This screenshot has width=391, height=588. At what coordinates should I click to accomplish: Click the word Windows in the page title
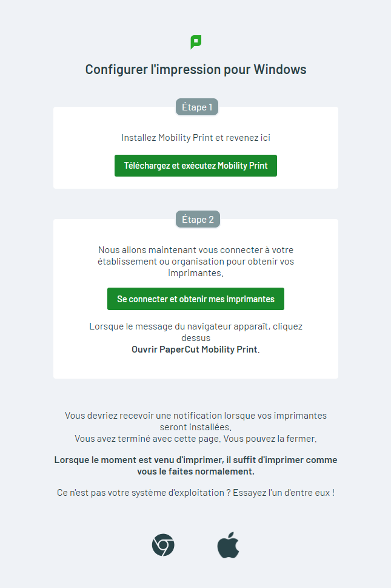click(x=280, y=69)
